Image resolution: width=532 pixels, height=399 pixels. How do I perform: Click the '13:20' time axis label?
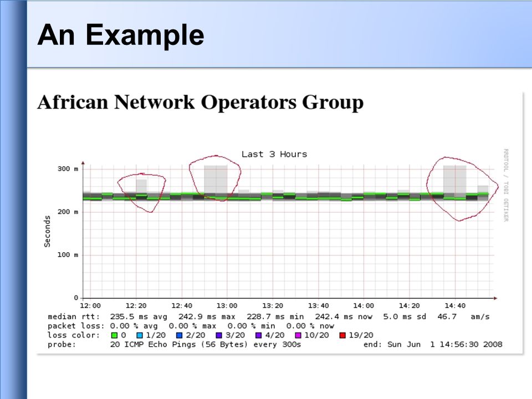(273, 306)
